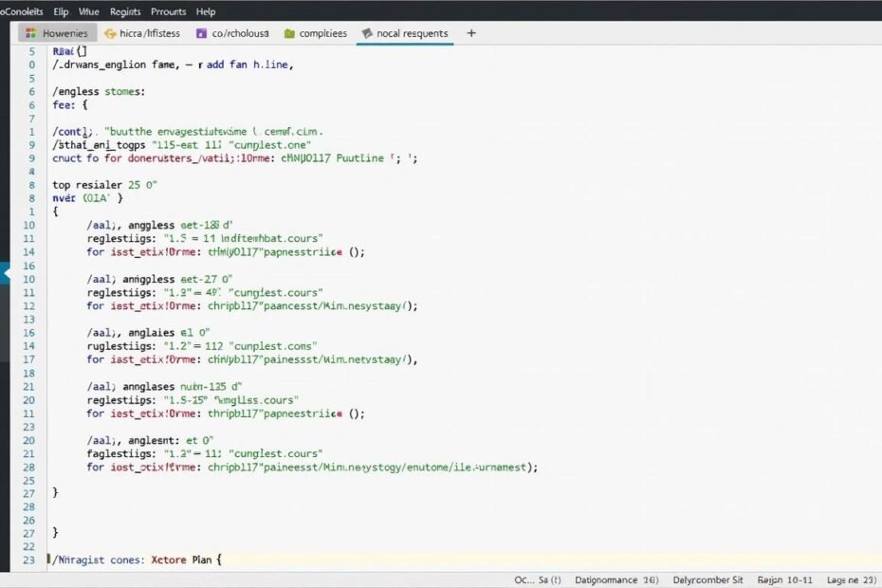Open the Help menu
This screenshot has height=588, width=882.
pos(206,11)
